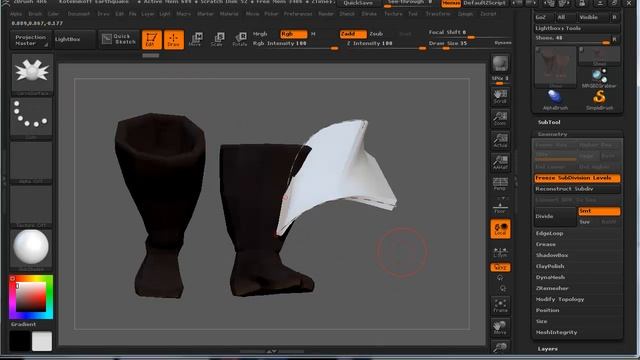Adjust the Rgb Intensity slider
The height and width of the screenshot is (360, 640).
[x=295, y=43]
